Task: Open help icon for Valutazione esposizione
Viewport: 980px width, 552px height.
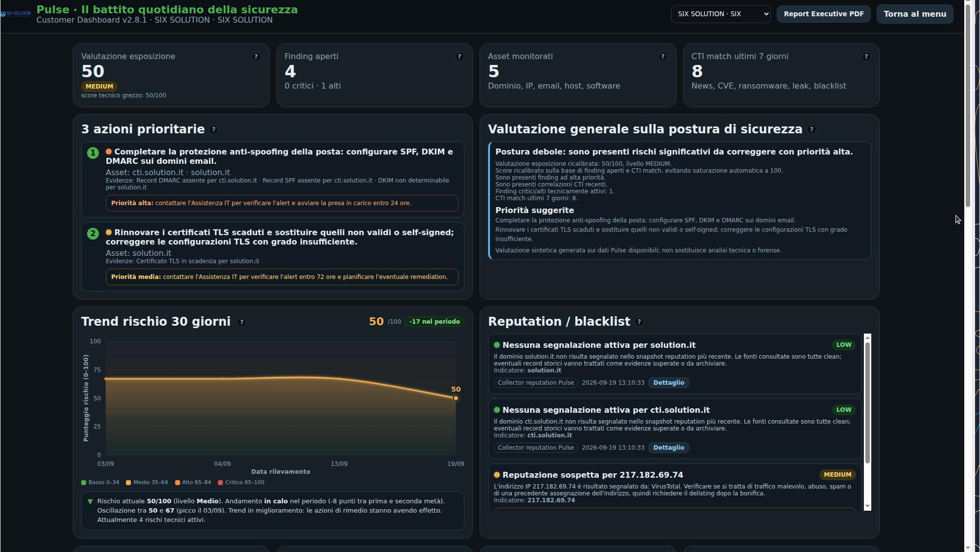Action: (x=256, y=57)
